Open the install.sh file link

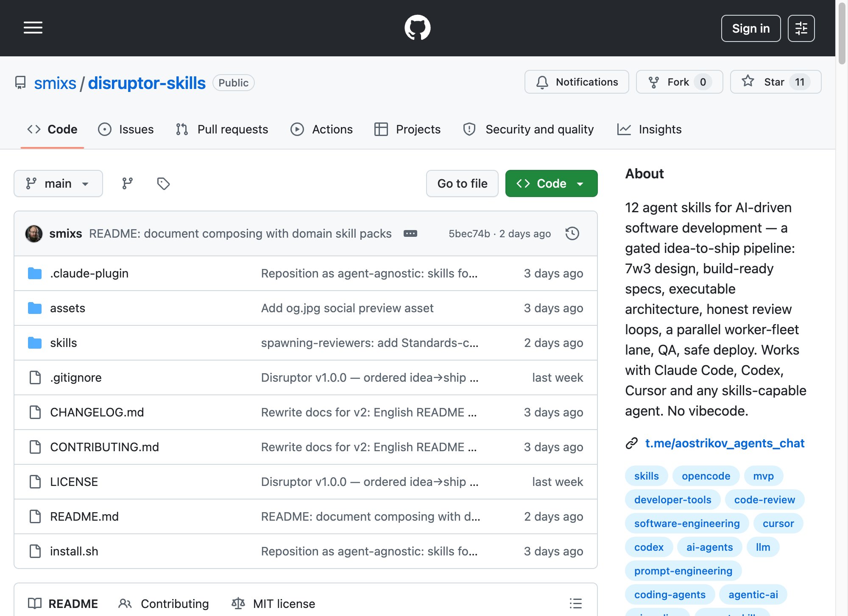coord(74,551)
